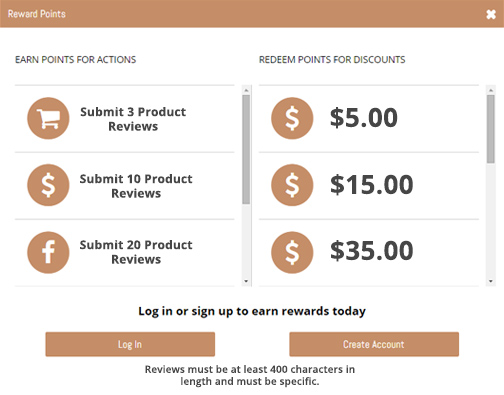Screen dimensions: 504x395
Task: Select the Submit 10 Product Reviews action
Action: (125, 186)
